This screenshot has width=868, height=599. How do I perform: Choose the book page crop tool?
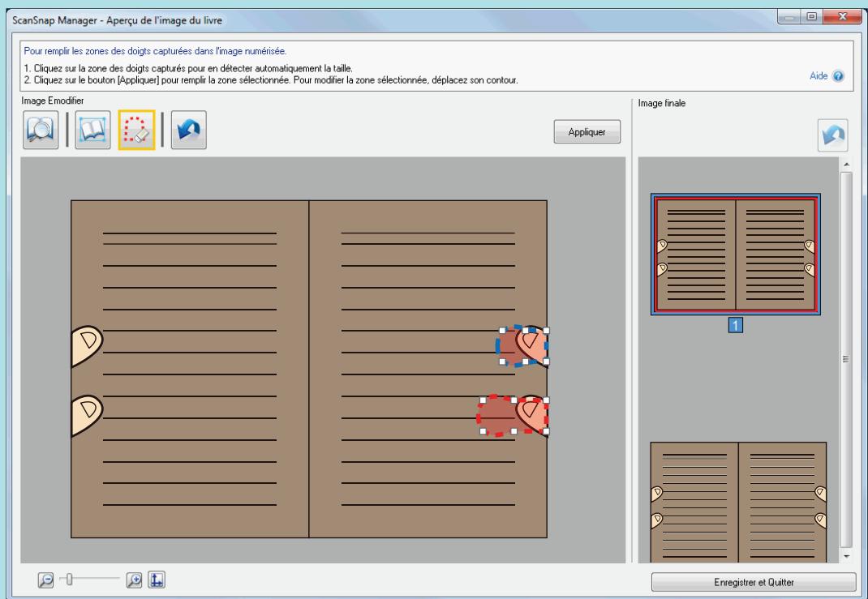point(92,130)
